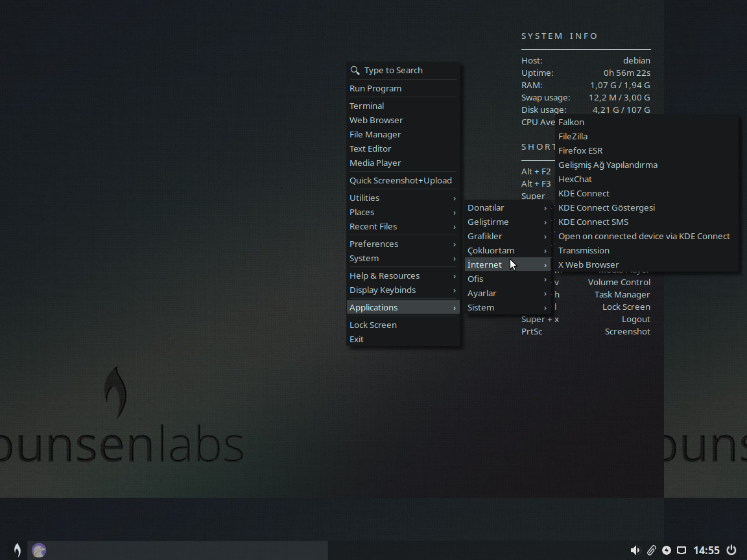Click the search magnifier icon in menu

[355, 71]
